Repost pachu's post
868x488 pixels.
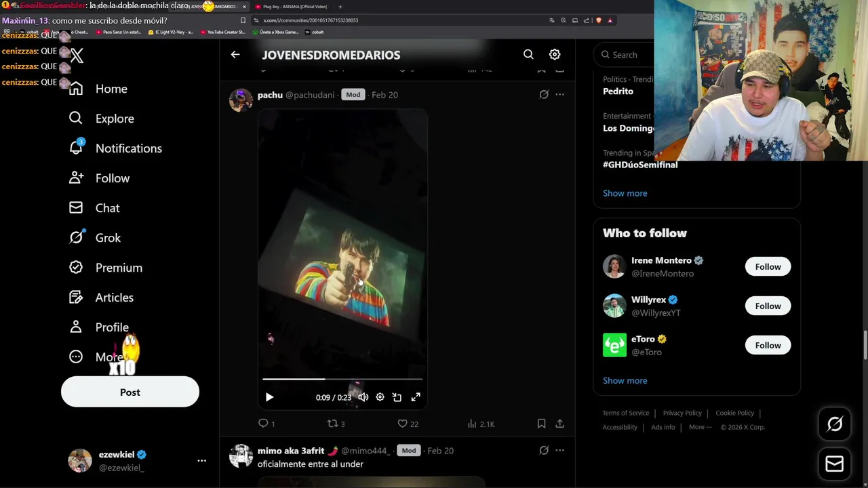tap(336, 424)
